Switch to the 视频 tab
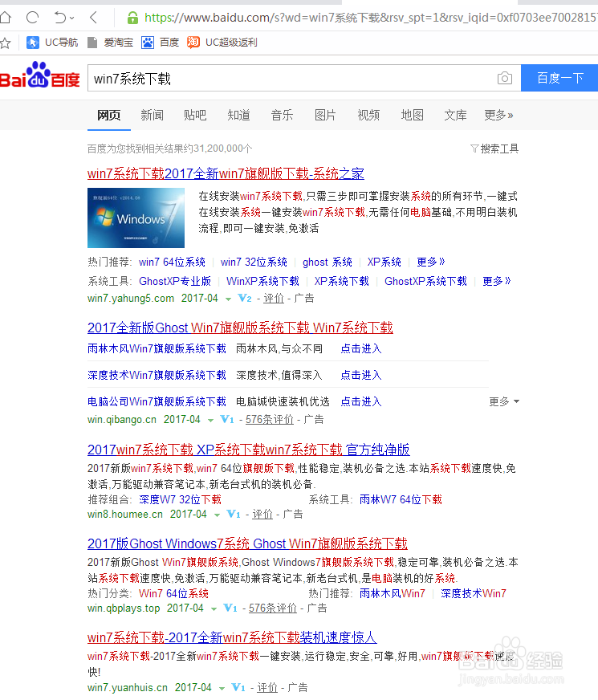The image size is (598, 700). click(368, 115)
